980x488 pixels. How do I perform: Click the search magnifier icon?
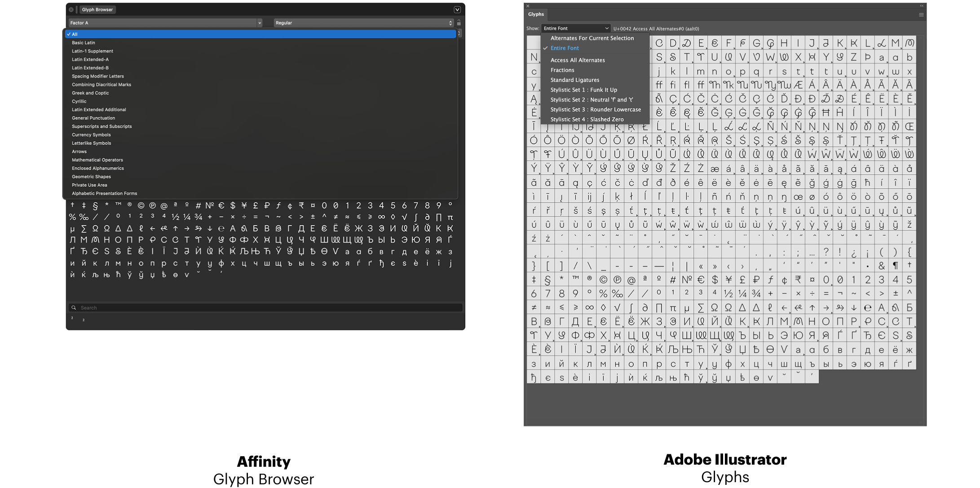(74, 308)
